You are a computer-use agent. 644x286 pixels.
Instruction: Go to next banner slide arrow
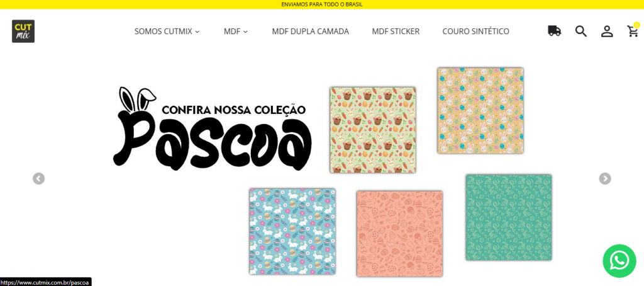coord(604,179)
